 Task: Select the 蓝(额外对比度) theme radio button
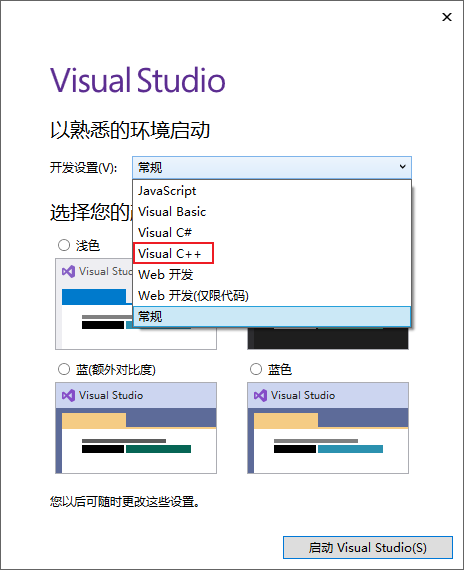[64, 369]
